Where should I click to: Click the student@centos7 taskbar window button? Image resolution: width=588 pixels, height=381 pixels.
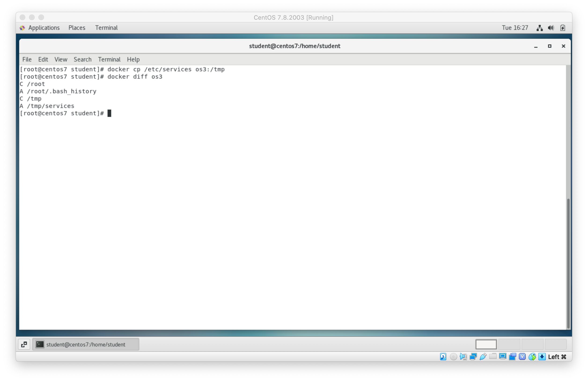click(86, 344)
